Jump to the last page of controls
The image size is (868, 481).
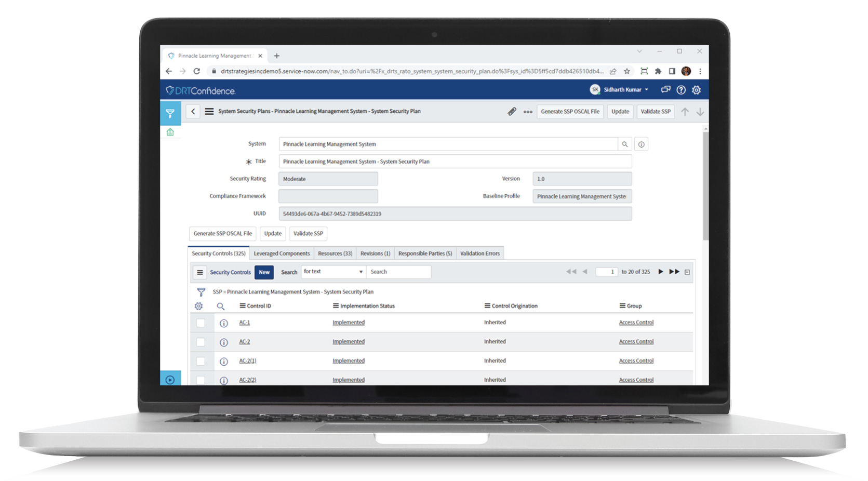[x=674, y=272]
